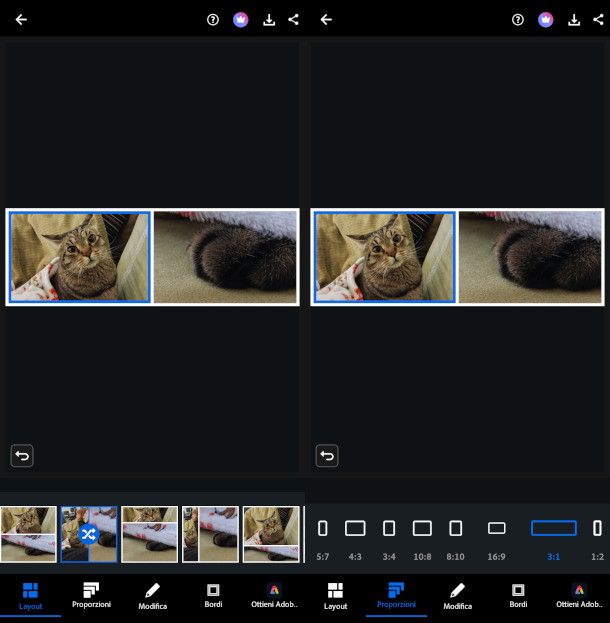Viewport: 610px width, 623px height.
Task: Tap premium crown icon on left screen
Action: coord(240,19)
